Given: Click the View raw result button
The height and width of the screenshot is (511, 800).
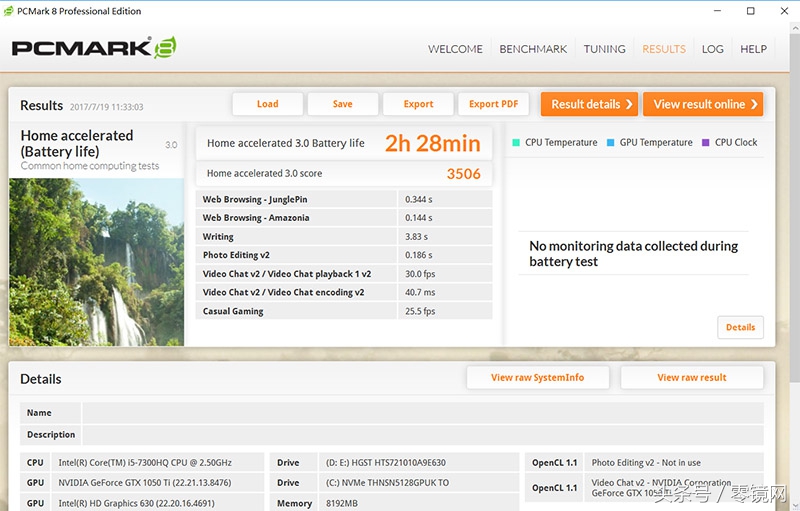Looking at the screenshot, I should (692, 378).
